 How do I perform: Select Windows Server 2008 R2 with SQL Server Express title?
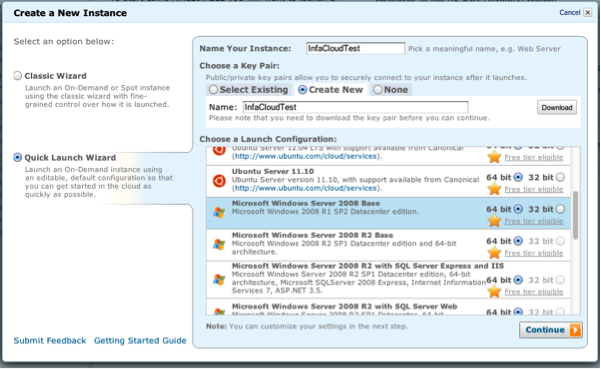coord(368,266)
